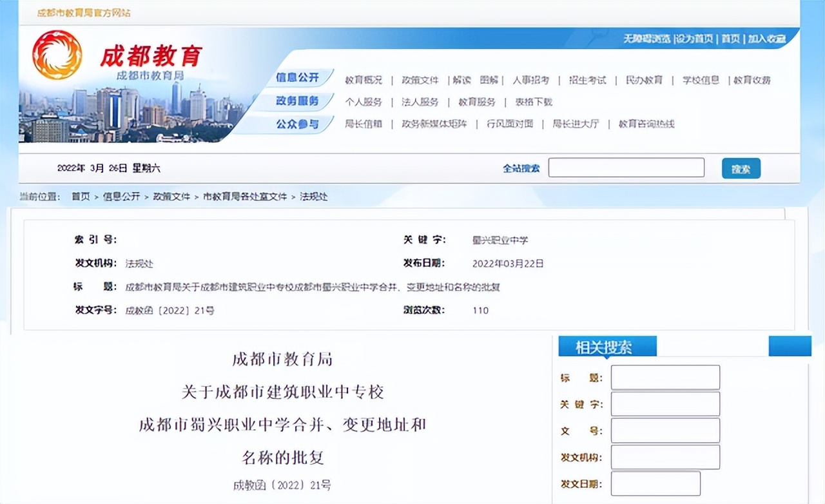This screenshot has height=504, width=825.
Task: Open 个人服务 link
Action: [x=364, y=102]
